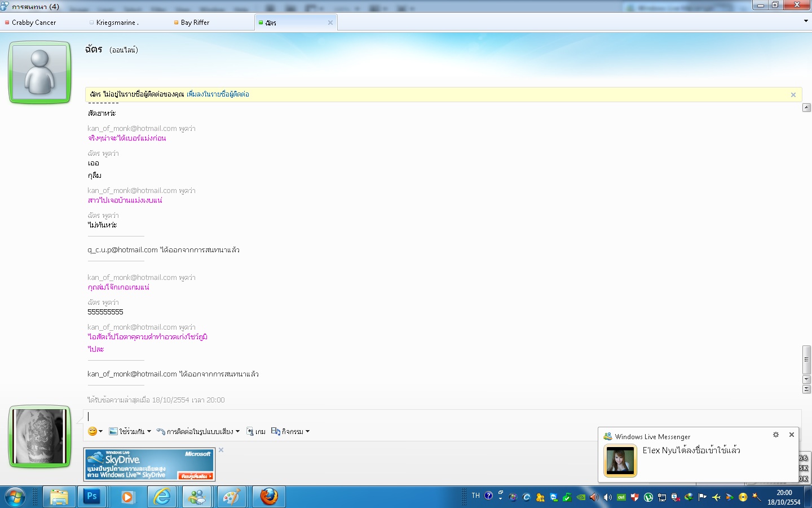This screenshot has width=812, height=508.
Task: Close the E'lex Nyu sign-in toast
Action: coord(792,435)
